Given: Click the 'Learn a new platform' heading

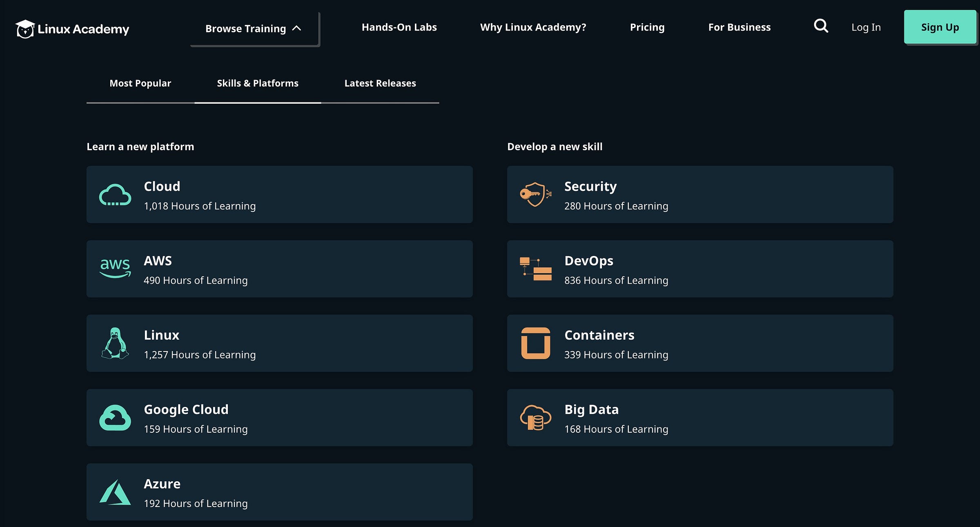Looking at the screenshot, I should coord(140,147).
